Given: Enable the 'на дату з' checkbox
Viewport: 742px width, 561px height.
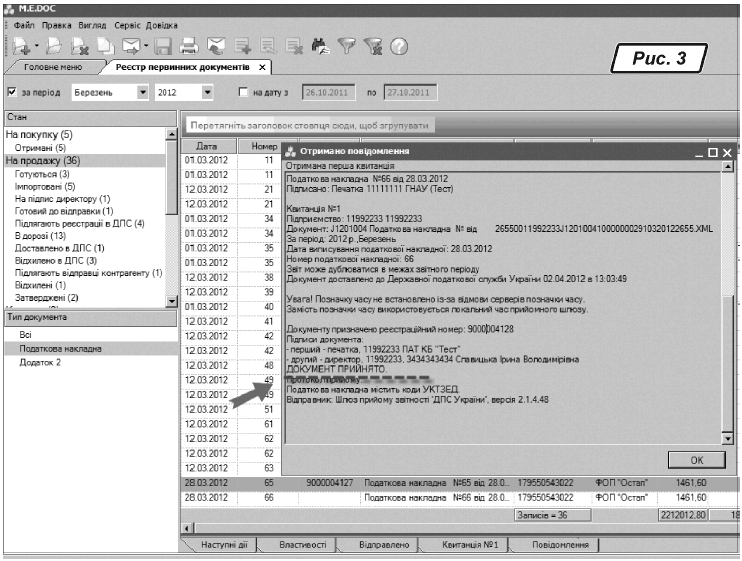Looking at the screenshot, I should coord(243,93).
